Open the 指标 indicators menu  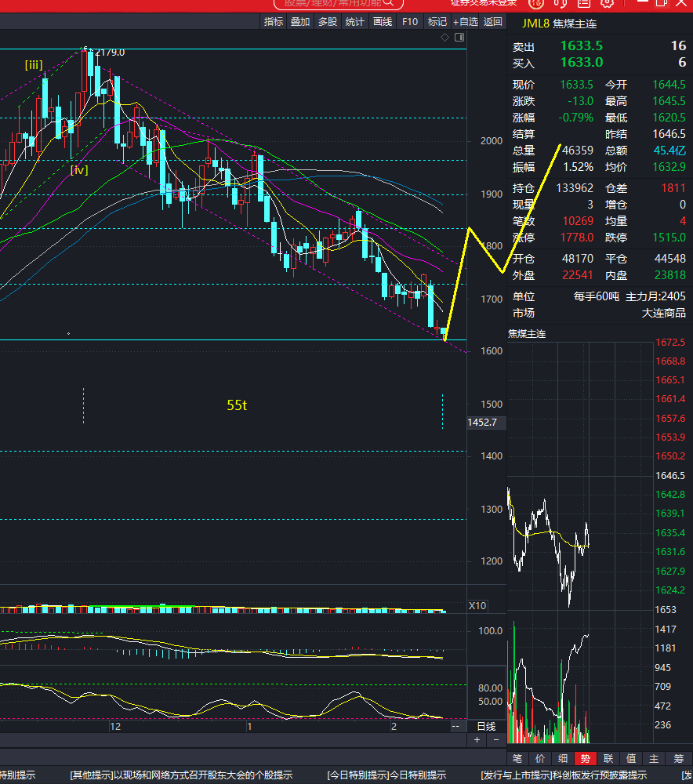tap(274, 21)
